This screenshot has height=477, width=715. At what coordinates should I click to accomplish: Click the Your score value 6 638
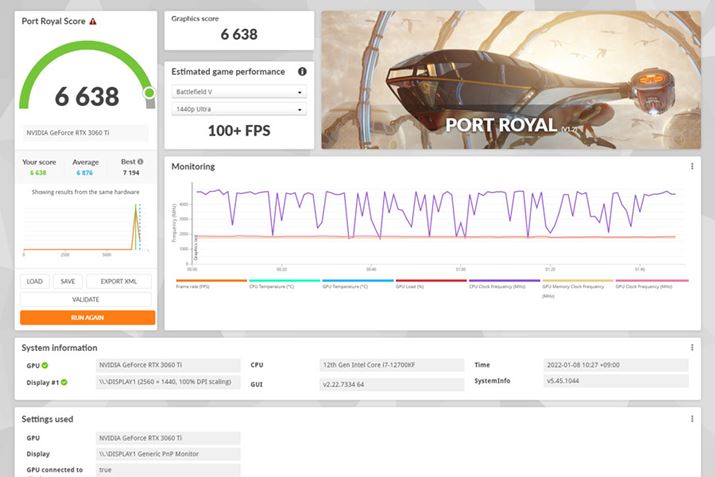(38, 173)
